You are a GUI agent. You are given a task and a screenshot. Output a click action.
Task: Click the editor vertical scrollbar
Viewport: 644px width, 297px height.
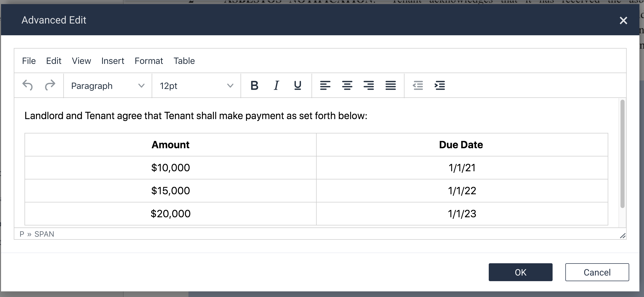(622, 153)
